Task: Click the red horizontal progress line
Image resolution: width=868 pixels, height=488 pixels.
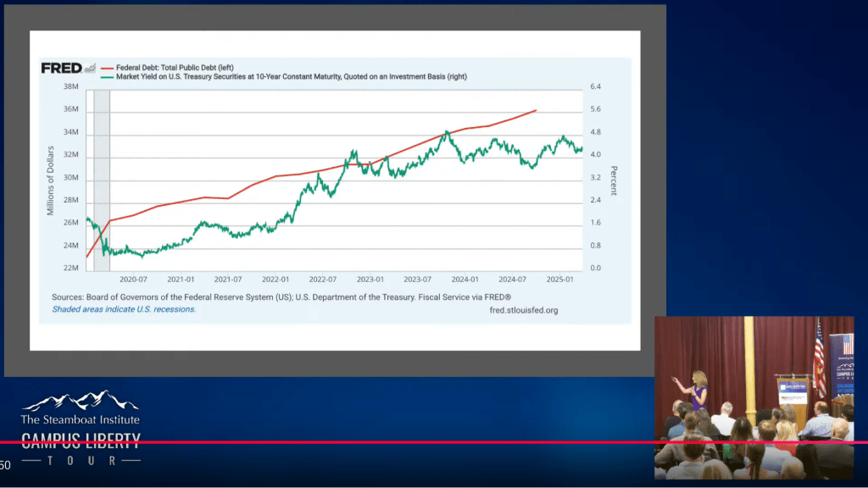Action: [339, 442]
